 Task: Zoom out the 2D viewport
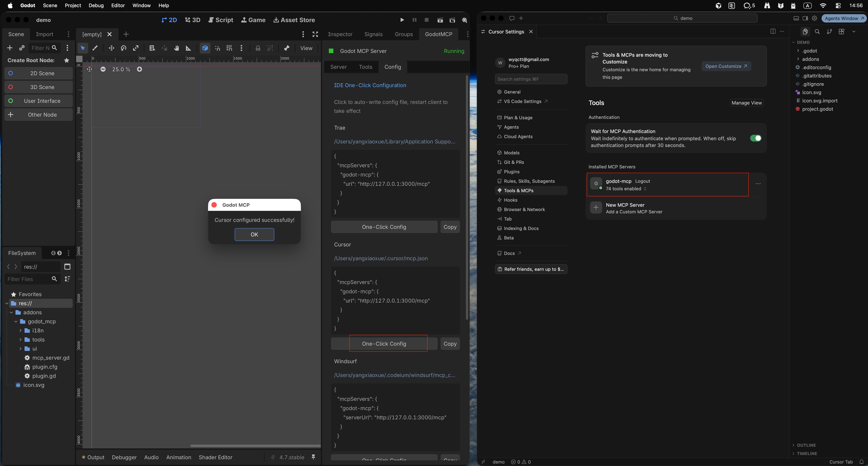[103, 69]
